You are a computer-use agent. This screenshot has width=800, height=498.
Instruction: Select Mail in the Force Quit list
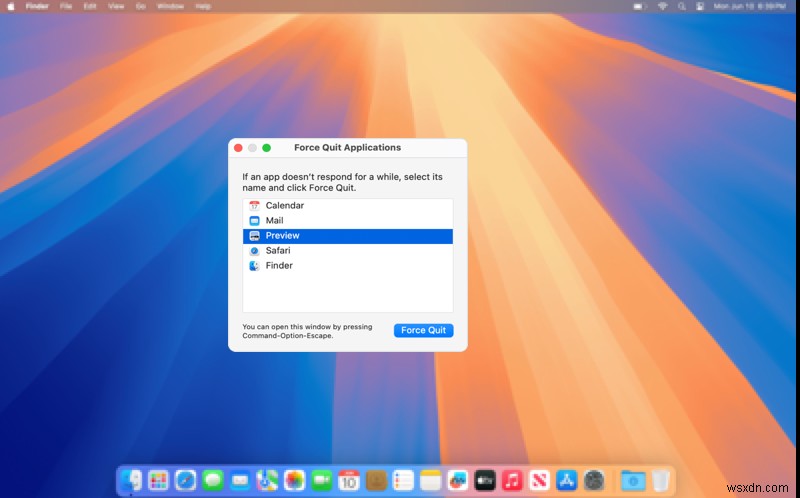coord(347,220)
